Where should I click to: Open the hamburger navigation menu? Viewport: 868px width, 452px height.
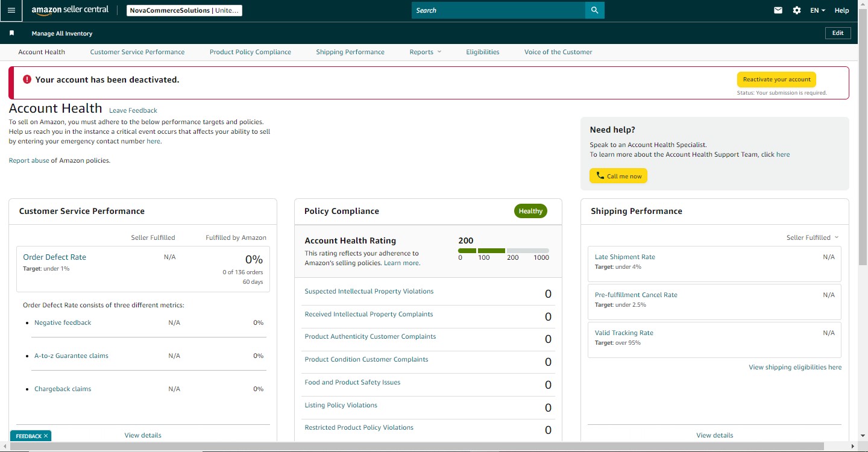[x=11, y=10]
